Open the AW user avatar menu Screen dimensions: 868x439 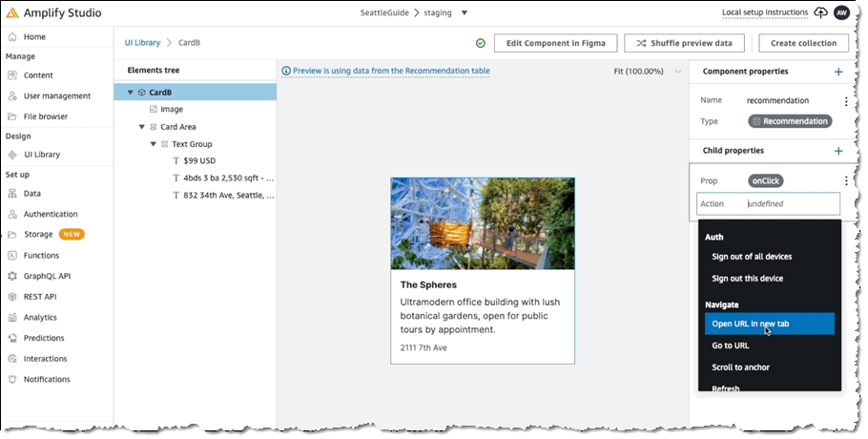(x=841, y=13)
